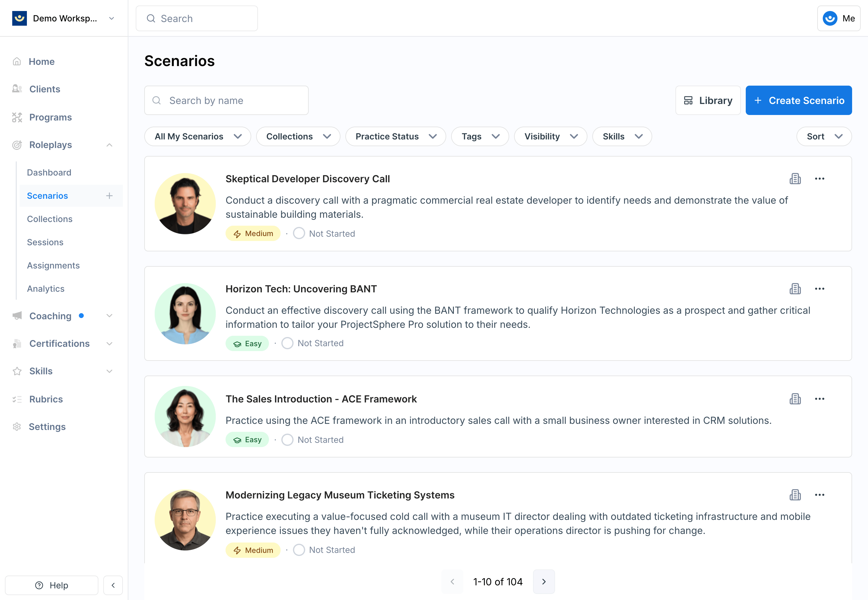Open Modernizing Legacy Museum Ticketing Systems scenario
The height and width of the screenshot is (600, 868).
340,495
